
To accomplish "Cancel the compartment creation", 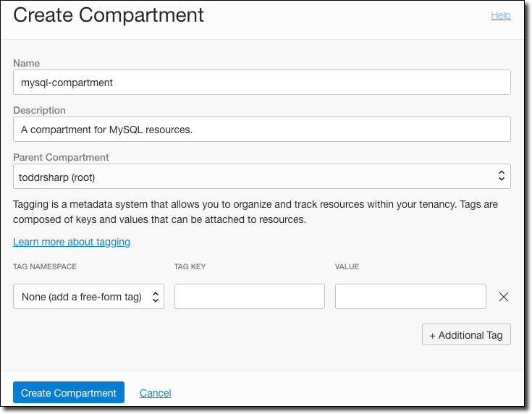I will click(156, 393).
